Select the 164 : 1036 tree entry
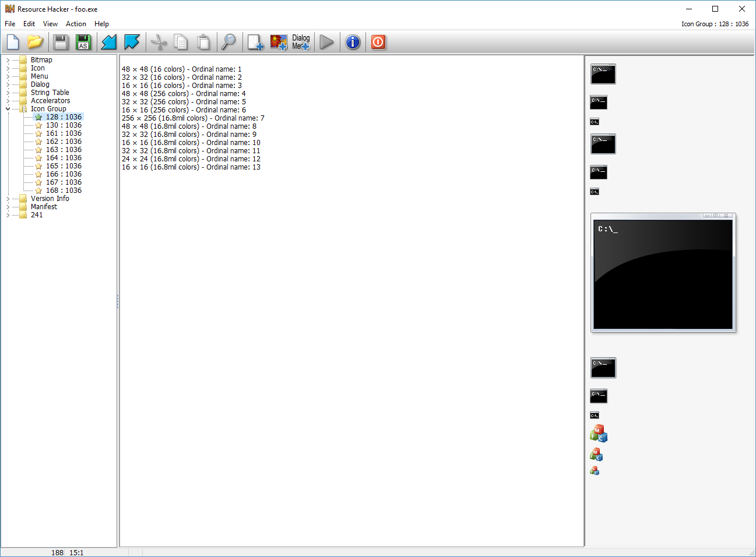Screen dimensions: 756x557 64,158
